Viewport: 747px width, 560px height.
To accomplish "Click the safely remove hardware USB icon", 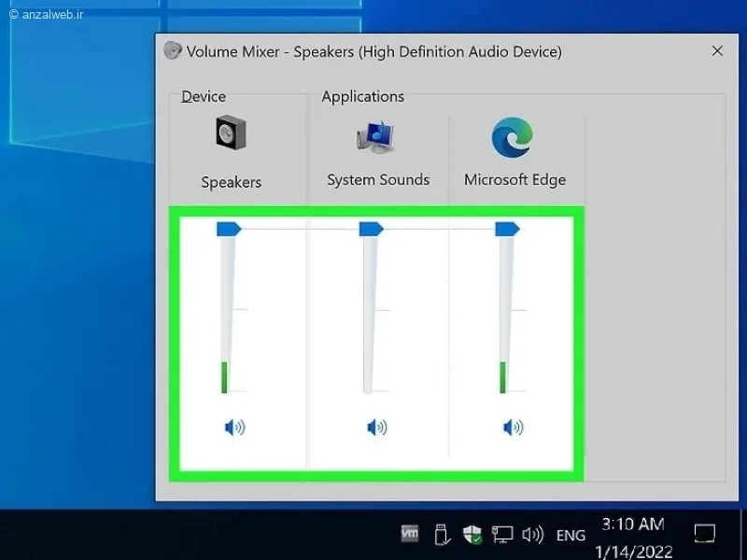I will [442, 534].
